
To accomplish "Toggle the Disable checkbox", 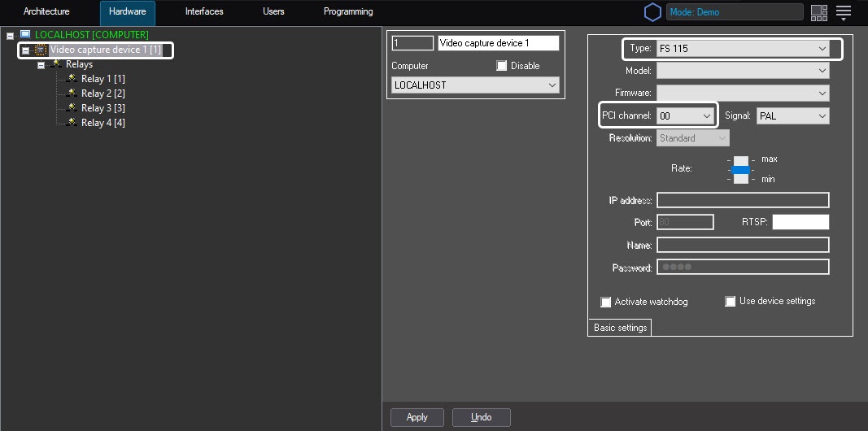I will coord(502,66).
